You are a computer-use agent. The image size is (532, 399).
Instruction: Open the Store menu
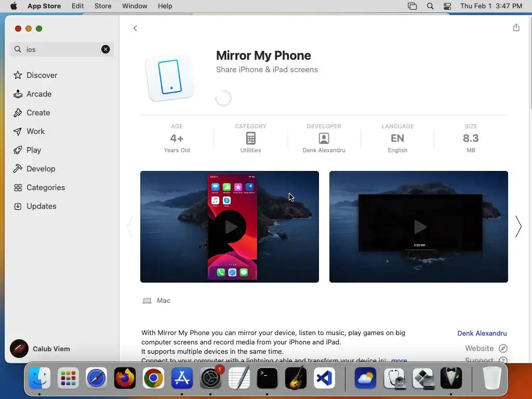pos(103,6)
